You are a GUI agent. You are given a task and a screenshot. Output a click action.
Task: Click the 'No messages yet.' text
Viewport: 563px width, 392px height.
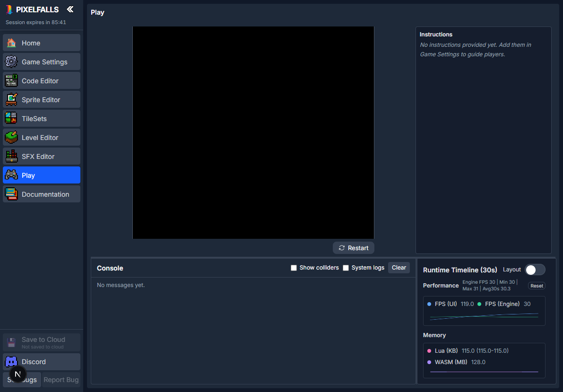pyautogui.click(x=121, y=285)
